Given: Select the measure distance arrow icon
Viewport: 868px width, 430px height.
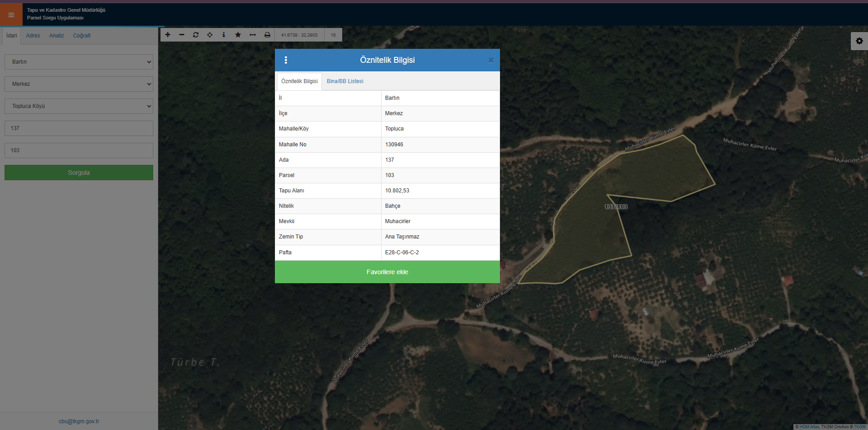Looking at the screenshot, I should [253, 35].
